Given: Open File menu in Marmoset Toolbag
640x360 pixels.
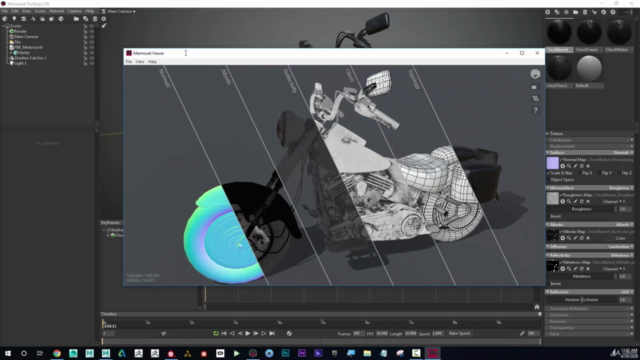Looking at the screenshot, I should (4, 11).
